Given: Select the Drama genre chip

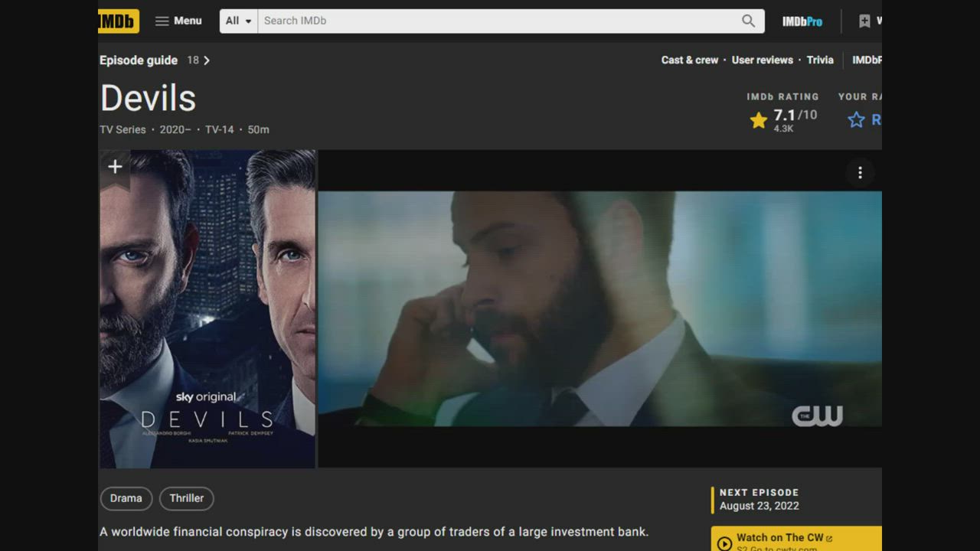Looking at the screenshot, I should pos(126,498).
